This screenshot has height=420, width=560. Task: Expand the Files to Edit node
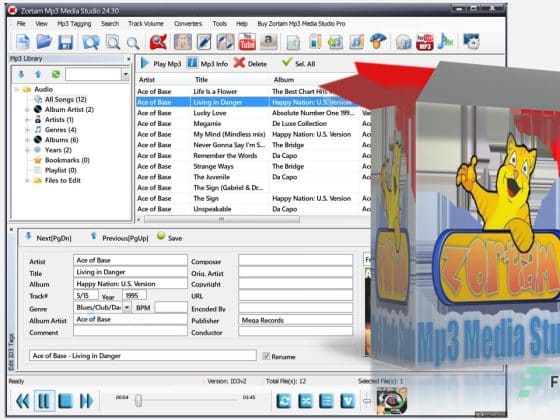(27, 180)
